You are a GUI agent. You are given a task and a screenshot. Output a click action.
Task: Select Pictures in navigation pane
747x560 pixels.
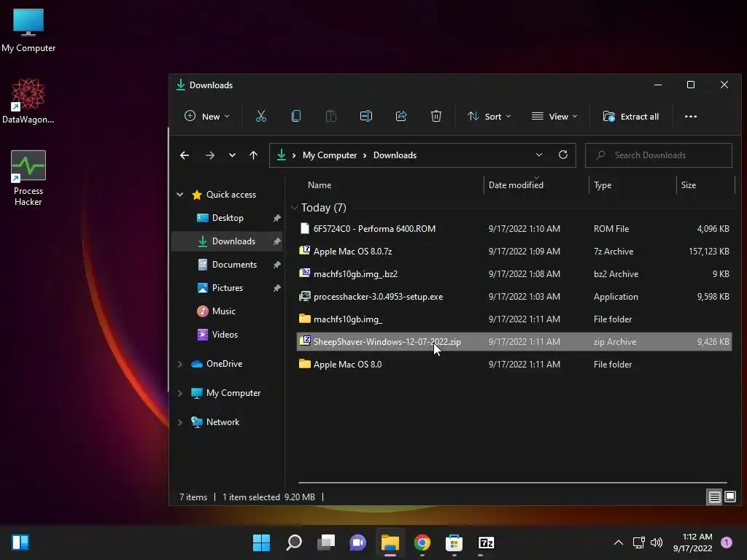pos(227,287)
